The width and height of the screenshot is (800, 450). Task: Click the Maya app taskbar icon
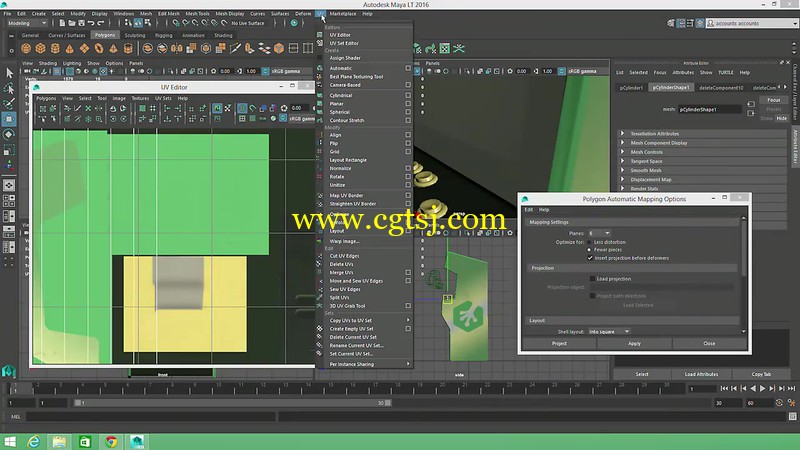[137, 442]
